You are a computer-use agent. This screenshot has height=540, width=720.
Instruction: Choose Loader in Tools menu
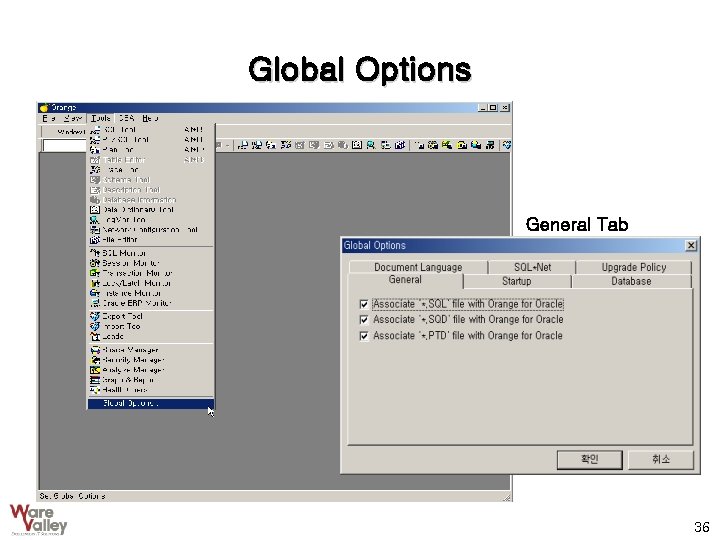(151, 337)
